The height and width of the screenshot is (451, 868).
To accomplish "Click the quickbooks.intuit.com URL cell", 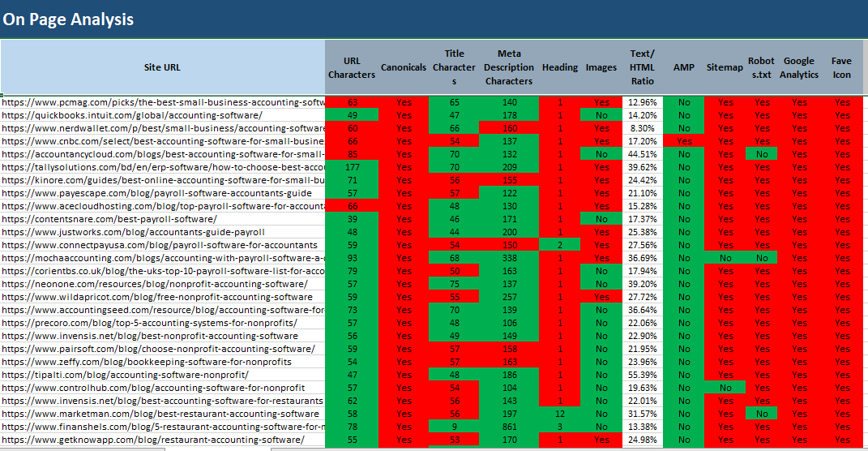I will click(x=163, y=115).
